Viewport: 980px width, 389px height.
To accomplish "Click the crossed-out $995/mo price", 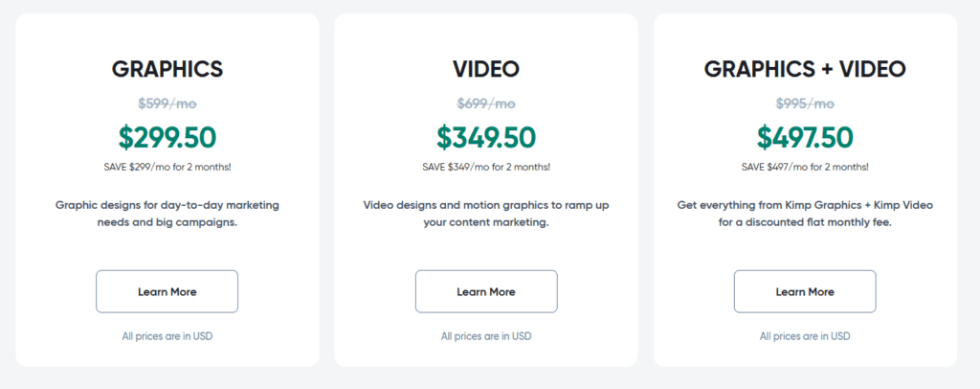I will pyautogui.click(x=804, y=103).
